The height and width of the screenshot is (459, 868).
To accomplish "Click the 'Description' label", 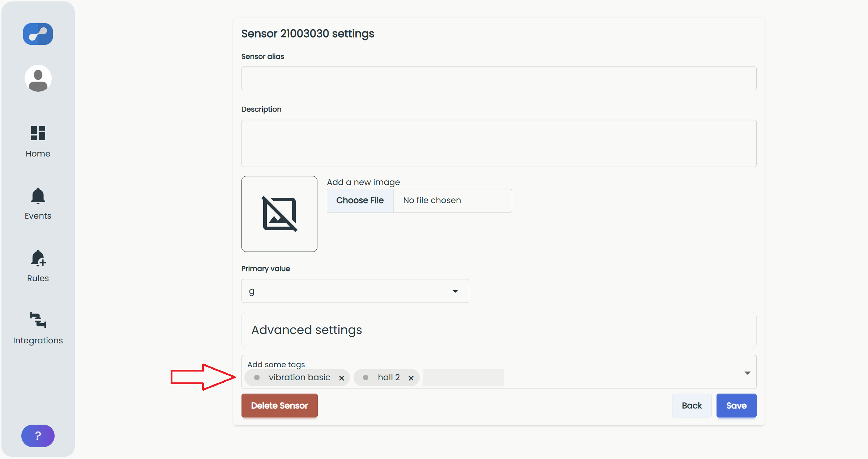I will pyautogui.click(x=261, y=109).
